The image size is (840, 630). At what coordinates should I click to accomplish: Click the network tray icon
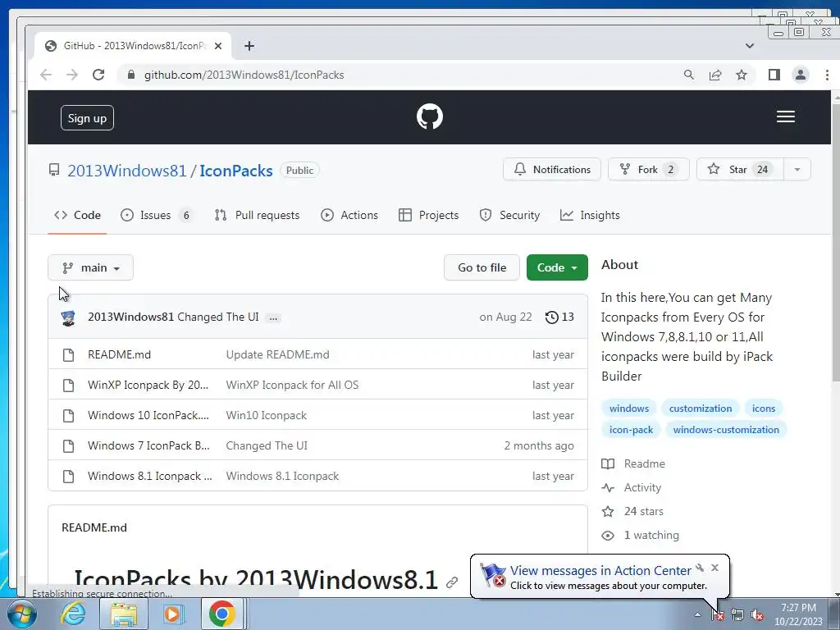737,615
